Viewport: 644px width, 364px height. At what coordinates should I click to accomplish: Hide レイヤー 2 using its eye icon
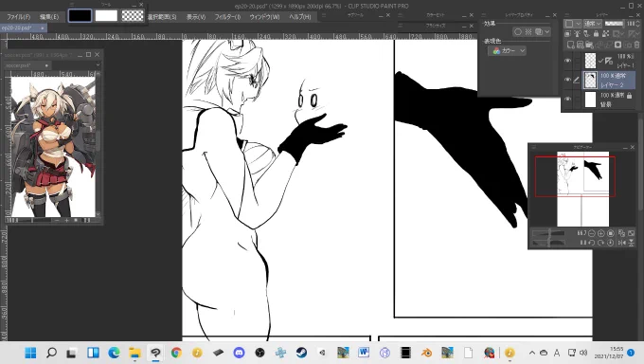567,80
